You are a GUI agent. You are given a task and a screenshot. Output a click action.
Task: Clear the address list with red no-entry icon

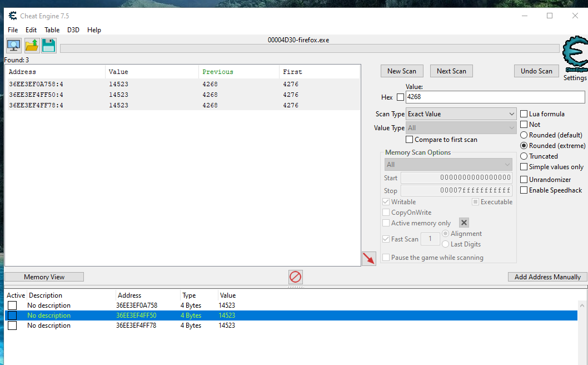pos(296,277)
